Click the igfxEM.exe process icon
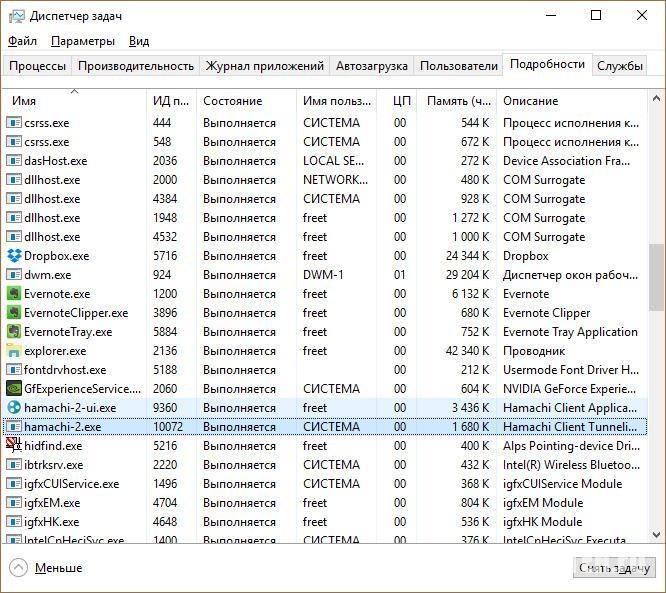This screenshot has height=593, width=666. point(14,503)
